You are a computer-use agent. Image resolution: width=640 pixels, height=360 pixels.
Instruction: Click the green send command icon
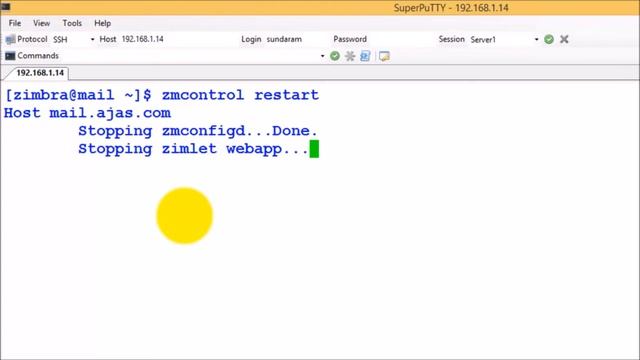click(335, 56)
